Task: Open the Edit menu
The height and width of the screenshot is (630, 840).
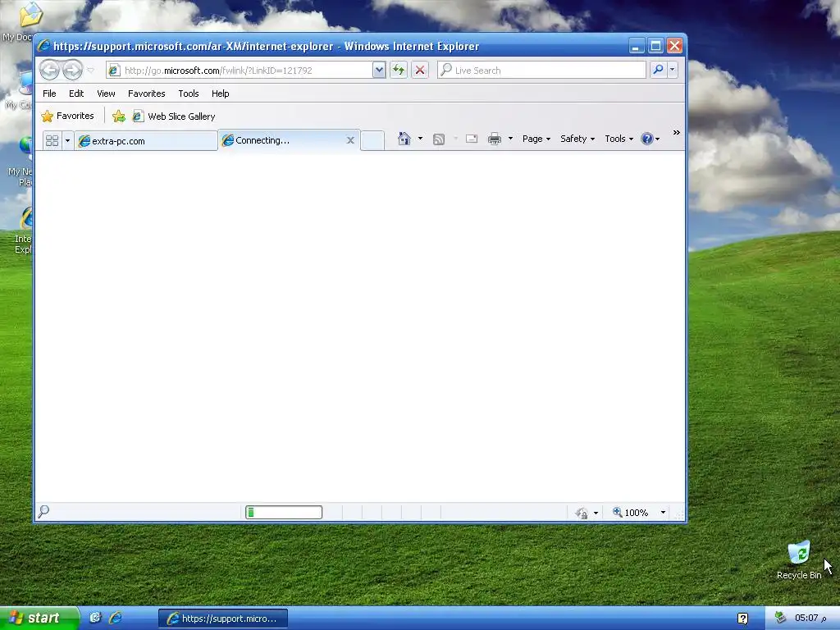Action: point(76,94)
